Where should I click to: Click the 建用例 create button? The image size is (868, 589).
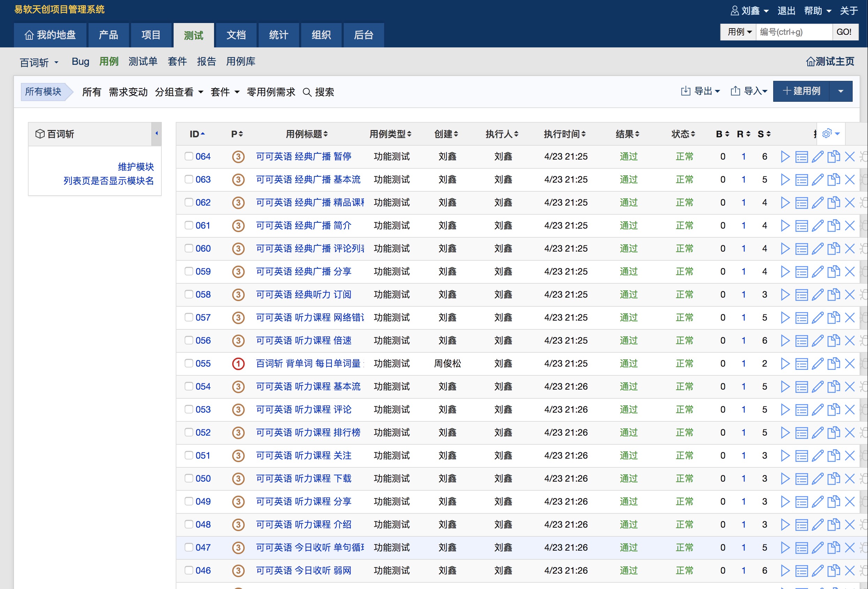coord(801,91)
